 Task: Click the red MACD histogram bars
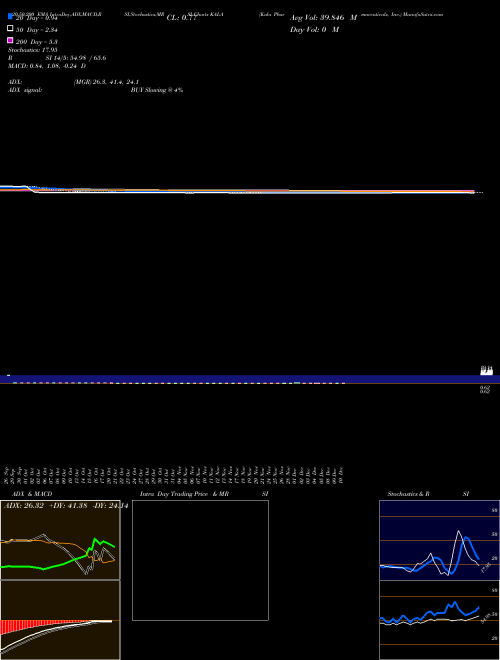pyautogui.click(x=25, y=626)
